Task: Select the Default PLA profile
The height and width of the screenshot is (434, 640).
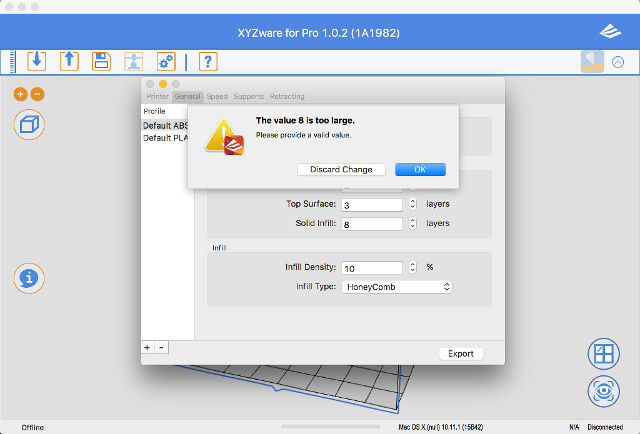Action: [x=165, y=138]
